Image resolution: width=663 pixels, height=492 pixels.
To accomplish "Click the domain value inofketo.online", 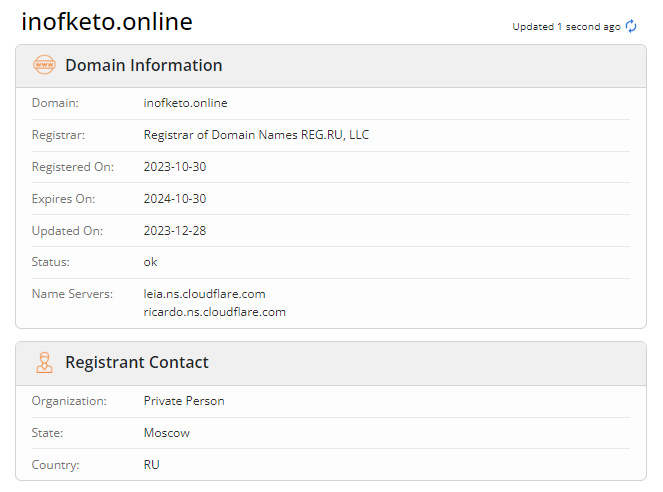I will (x=186, y=103).
